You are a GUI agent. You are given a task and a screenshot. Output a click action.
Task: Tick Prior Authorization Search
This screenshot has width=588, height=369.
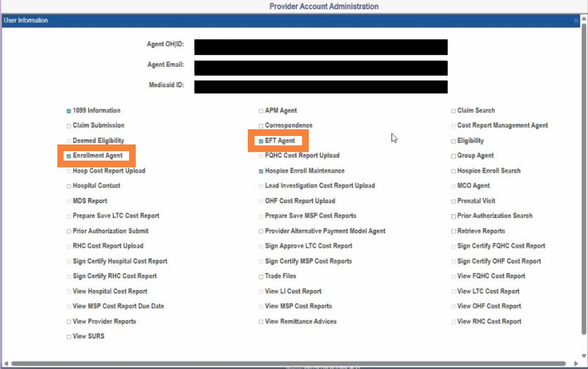pos(453,216)
